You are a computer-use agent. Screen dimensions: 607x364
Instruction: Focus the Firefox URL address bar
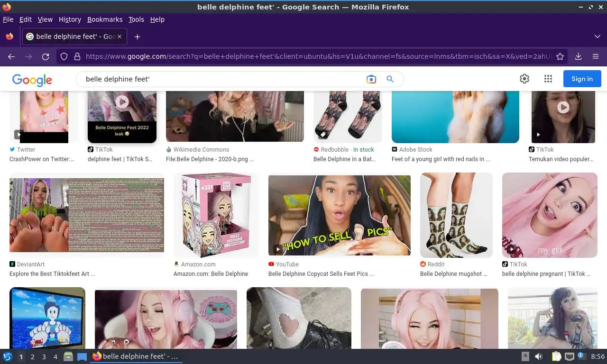click(x=318, y=56)
